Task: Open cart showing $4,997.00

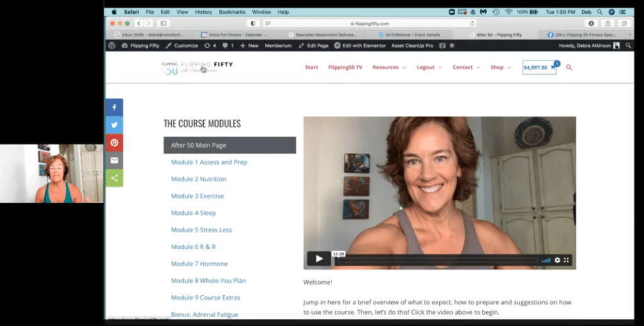Action: coord(539,67)
